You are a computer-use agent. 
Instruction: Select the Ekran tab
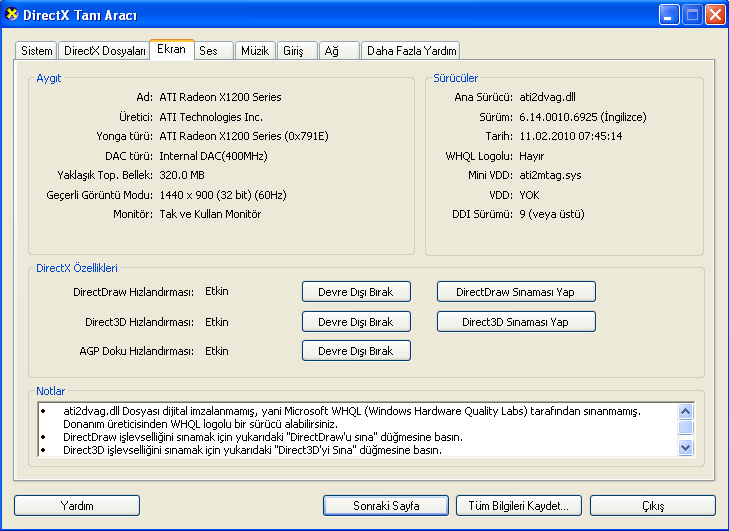pyautogui.click(x=172, y=49)
